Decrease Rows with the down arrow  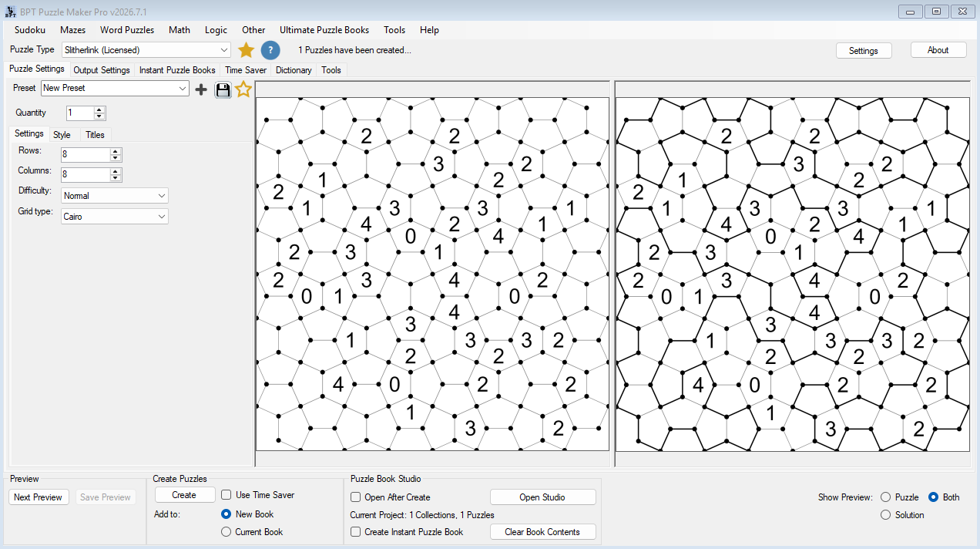(116, 159)
